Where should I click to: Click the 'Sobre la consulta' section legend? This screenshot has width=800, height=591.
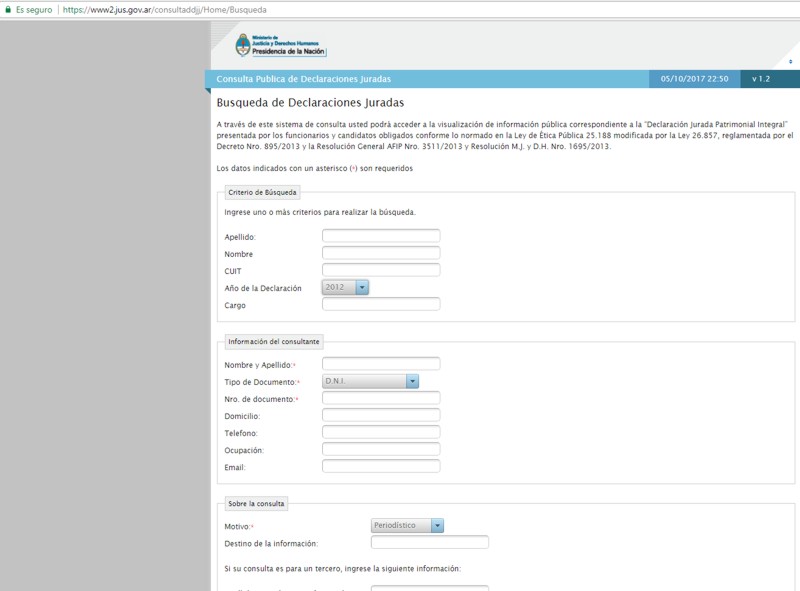[x=256, y=504]
